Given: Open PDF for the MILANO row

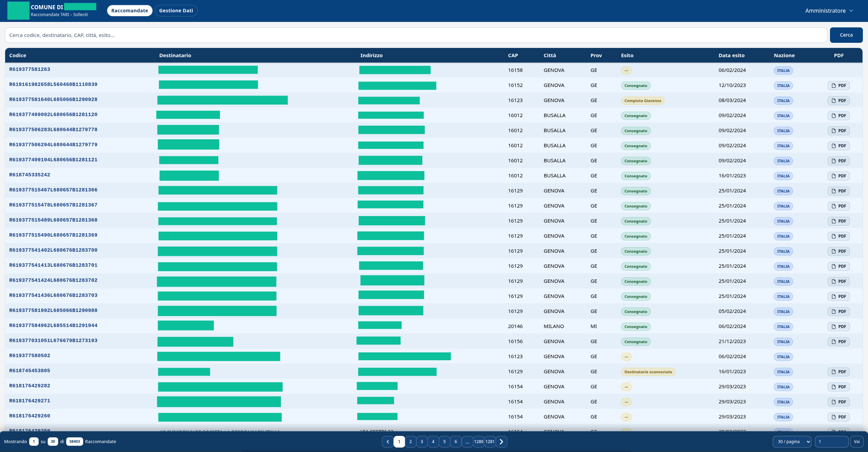Looking at the screenshot, I should point(839,327).
